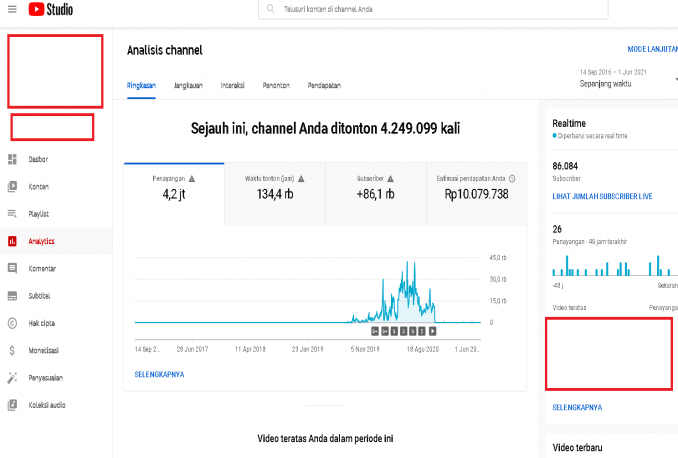Click the channel search field
The image size is (678, 458).
click(x=400, y=10)
